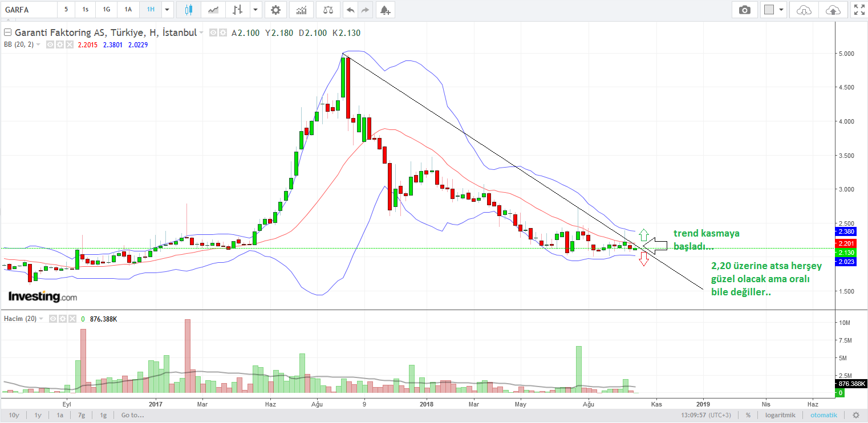Open indicators menu in toolbar
Image resolution: width=868 pixels, height=423 pixels.
[x=301, y=10]
